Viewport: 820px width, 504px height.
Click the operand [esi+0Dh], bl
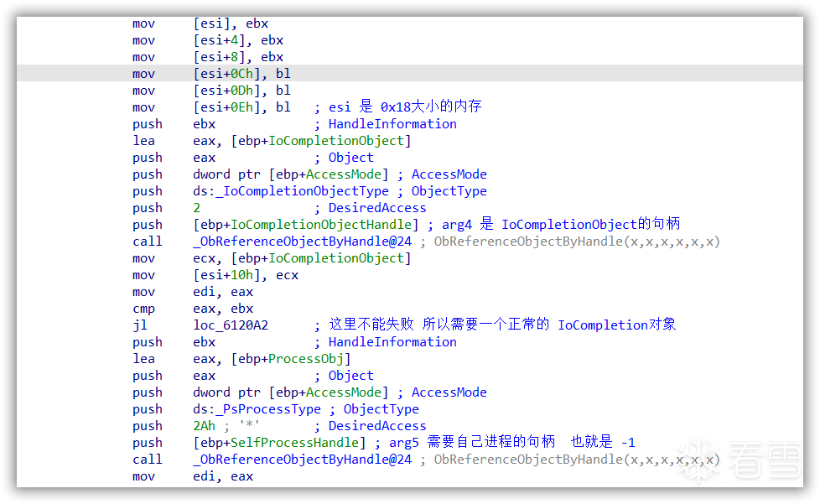241,91
